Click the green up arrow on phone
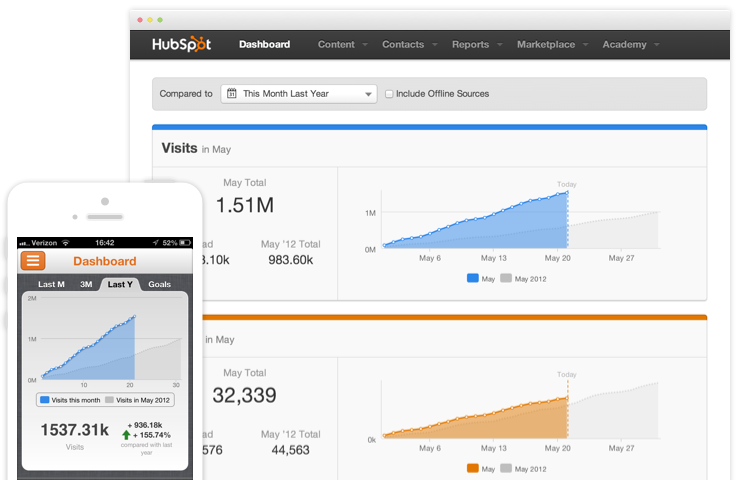The width and height of the screenshot is (740, 480). point(126,435)
